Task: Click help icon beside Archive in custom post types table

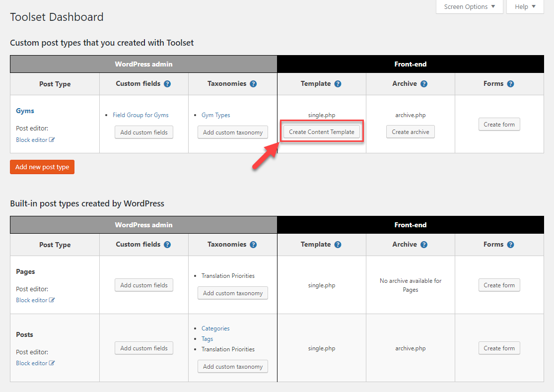Action: tap(424, 84)
